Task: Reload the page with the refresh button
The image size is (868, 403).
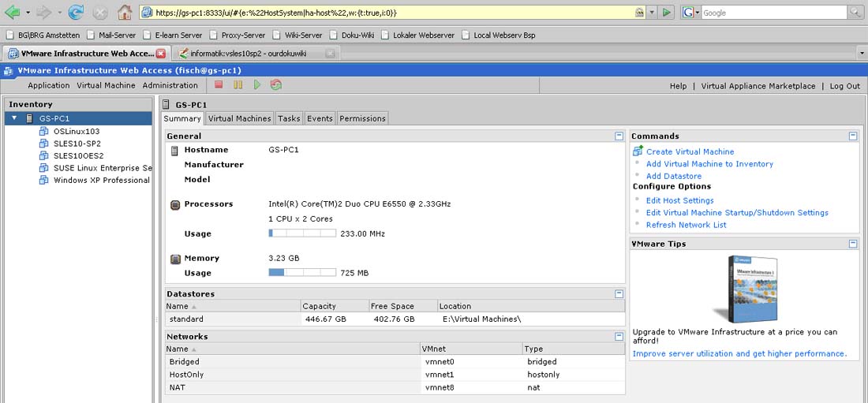Action: pyautogui.click(x=77, y=12)
